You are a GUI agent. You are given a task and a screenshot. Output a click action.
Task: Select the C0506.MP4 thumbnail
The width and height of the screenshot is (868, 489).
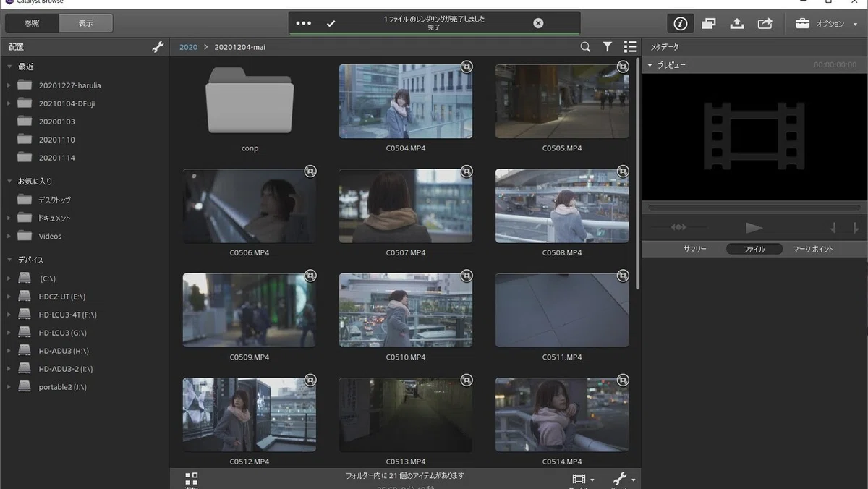250,205
